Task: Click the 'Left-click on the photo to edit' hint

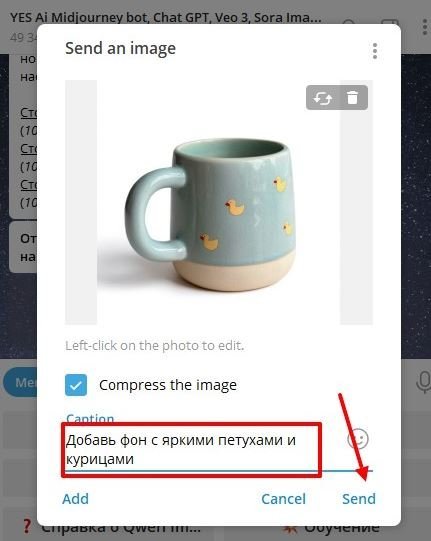Action: click(x=155, y=345)
